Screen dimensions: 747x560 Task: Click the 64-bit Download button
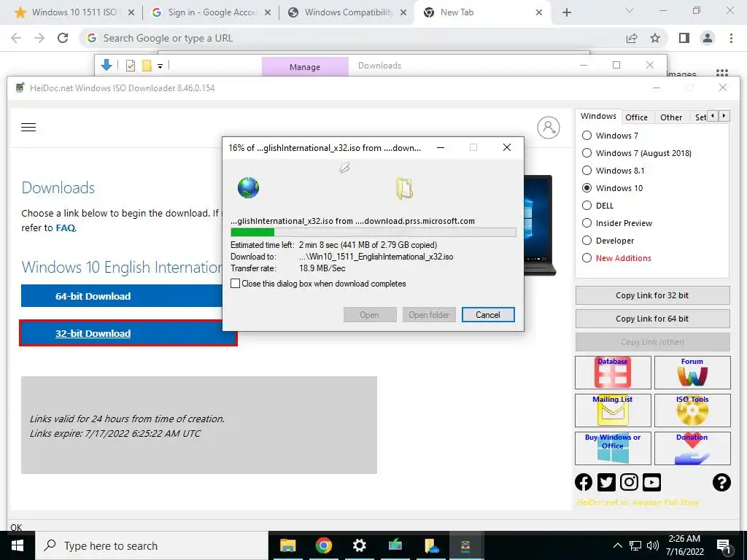pyautogui.click(x=122, y=296)
